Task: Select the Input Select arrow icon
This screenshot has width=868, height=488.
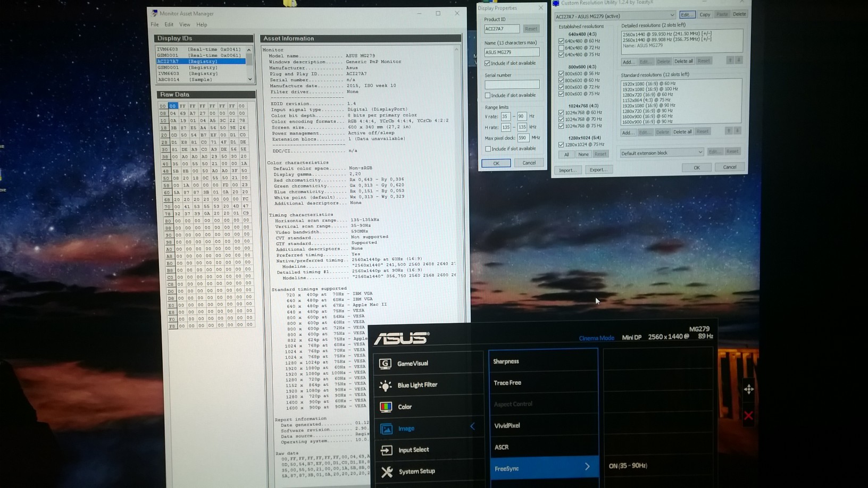Action: tap(386, 450)
